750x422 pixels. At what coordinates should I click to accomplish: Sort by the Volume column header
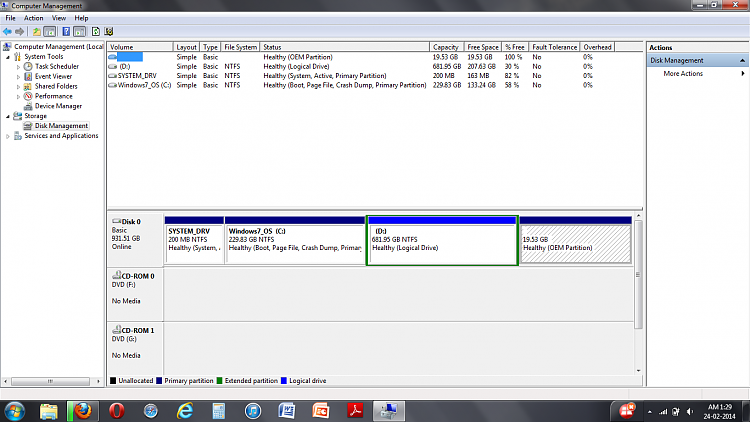tap(140, 47)
